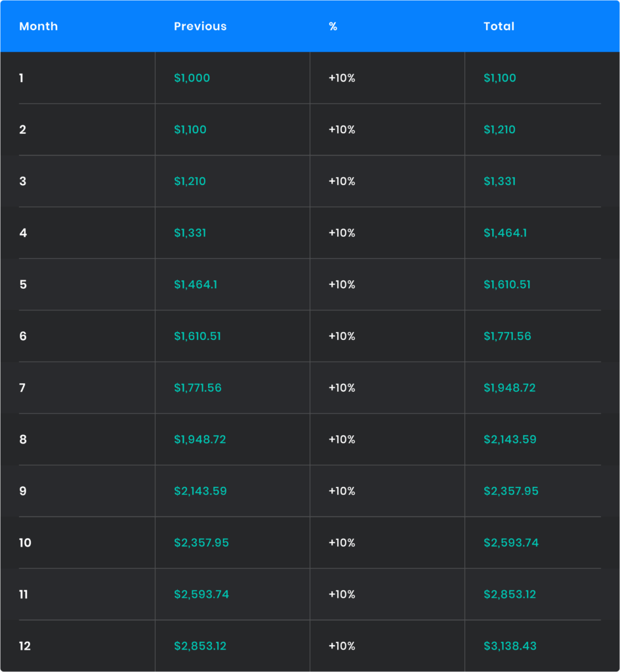Image resolution: width=620 pixels, height=672 pixels.
Task: Click the month 12 row number
Action: 25,646
